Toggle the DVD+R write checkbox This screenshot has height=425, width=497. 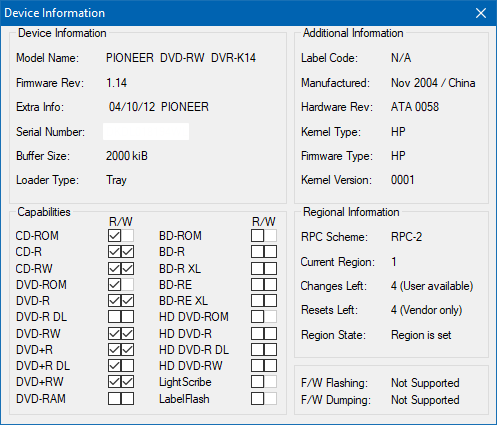coord(127,350)
